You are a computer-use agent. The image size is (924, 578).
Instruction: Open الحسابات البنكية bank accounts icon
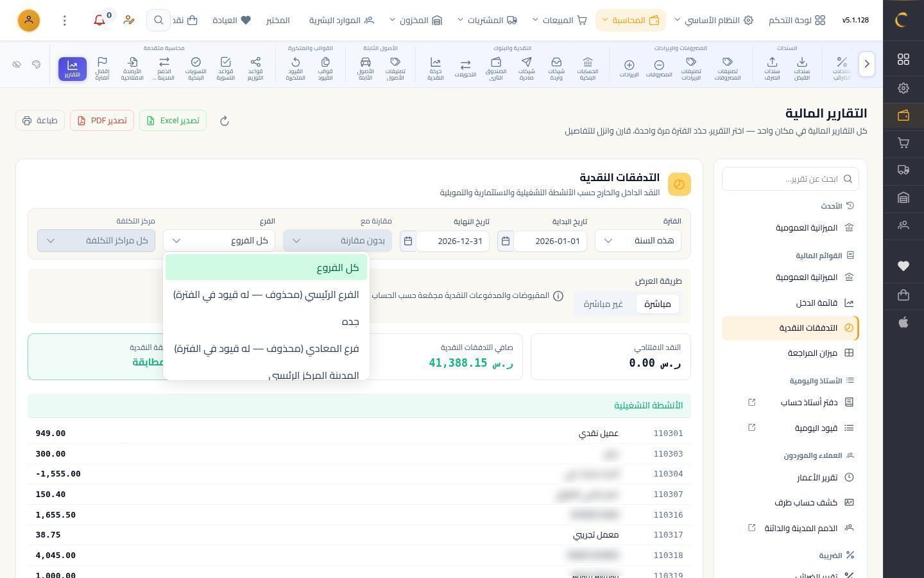coord(587,68)
